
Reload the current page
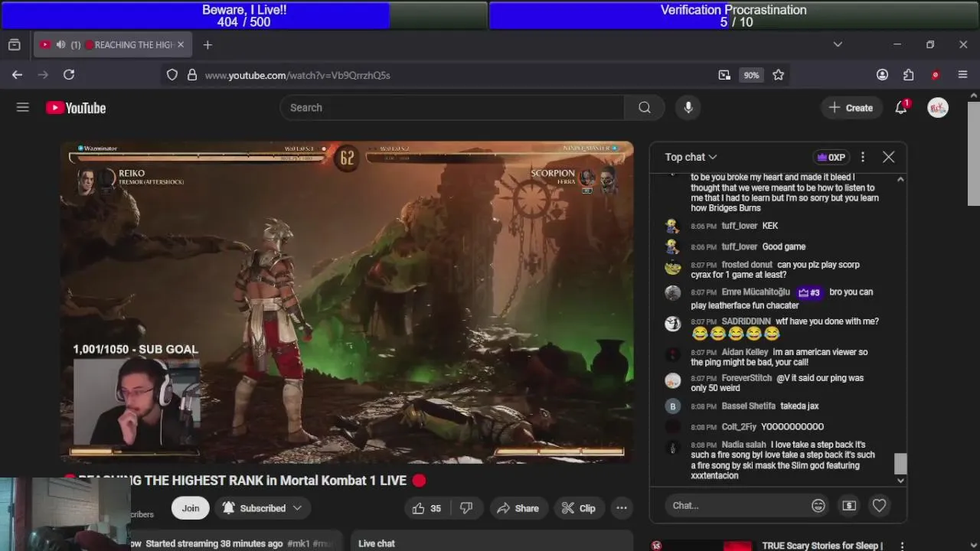(69, 74)
